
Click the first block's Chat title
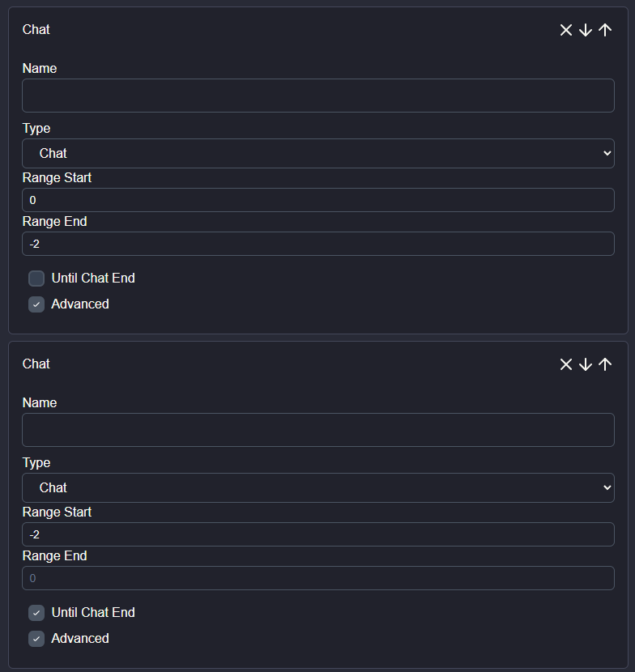click(x=36, y=30)
